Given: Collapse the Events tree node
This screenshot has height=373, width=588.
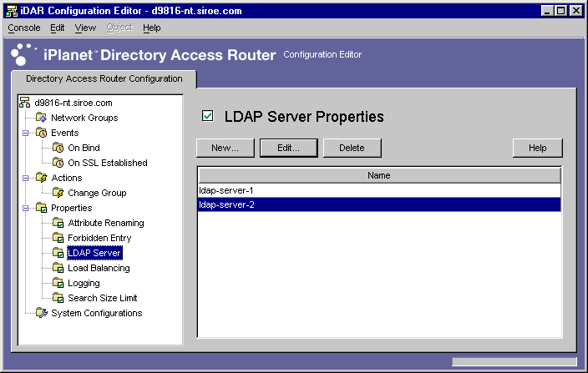Looking at the screenshot, I should pos(26,133).
